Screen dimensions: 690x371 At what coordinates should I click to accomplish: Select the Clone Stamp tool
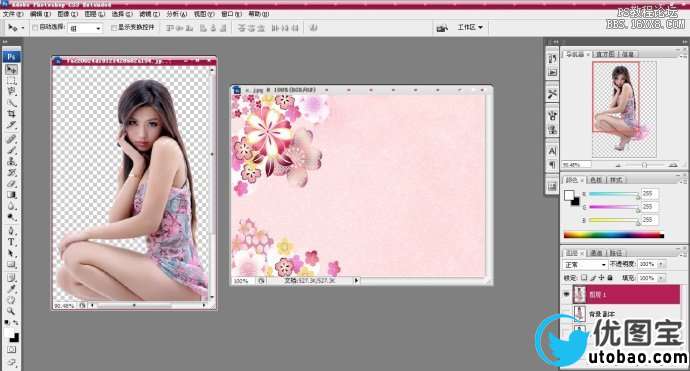click(x=11, y=161)
